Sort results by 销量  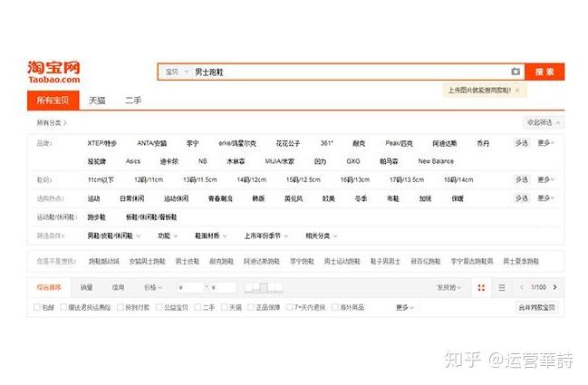[87, 287]
